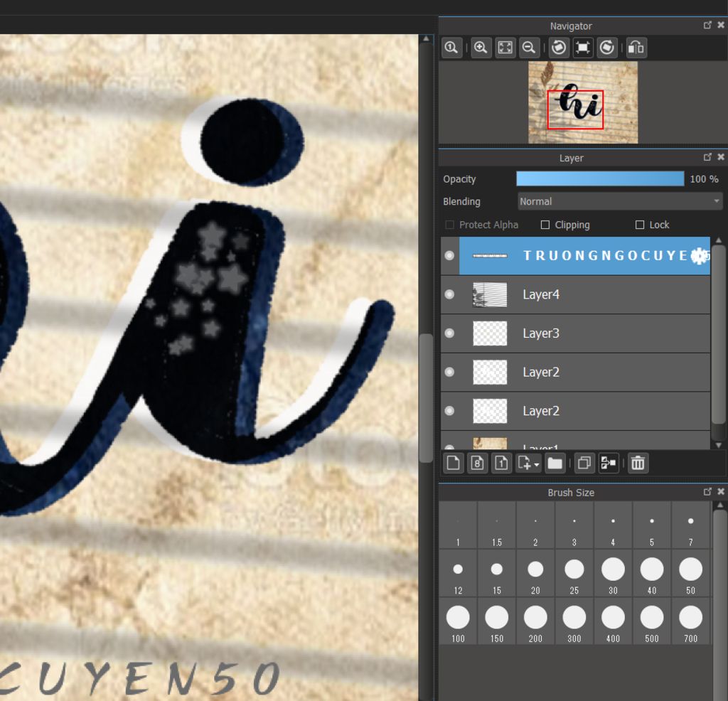Add a new 1-bit layer
The image size is (728, 701).
pyautogui.click(x=501, y=463)
